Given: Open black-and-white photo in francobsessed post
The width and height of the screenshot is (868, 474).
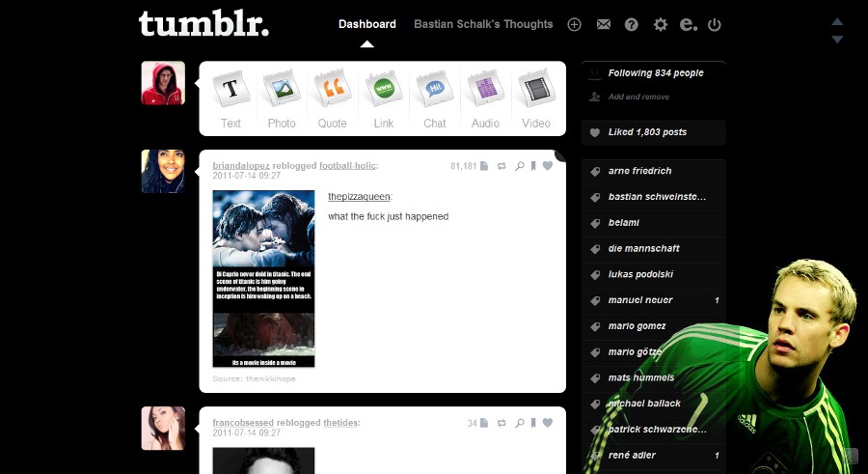Looking at the screenshot, I should [263, 460].
